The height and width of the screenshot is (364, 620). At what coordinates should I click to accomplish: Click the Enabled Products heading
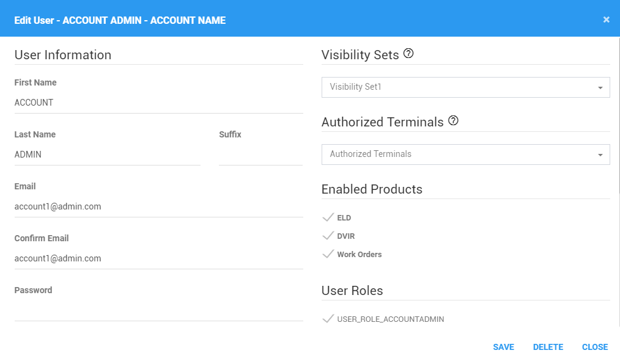372,189
